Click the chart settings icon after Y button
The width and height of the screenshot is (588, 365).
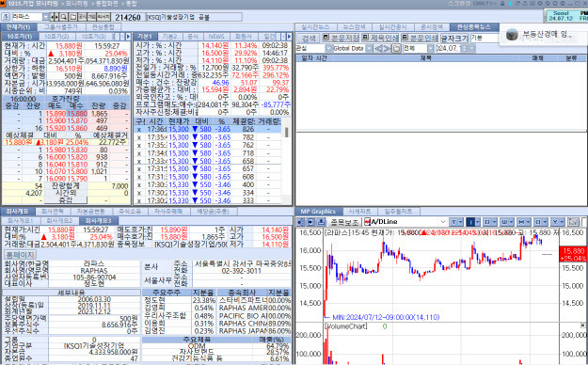pos(573,222)
